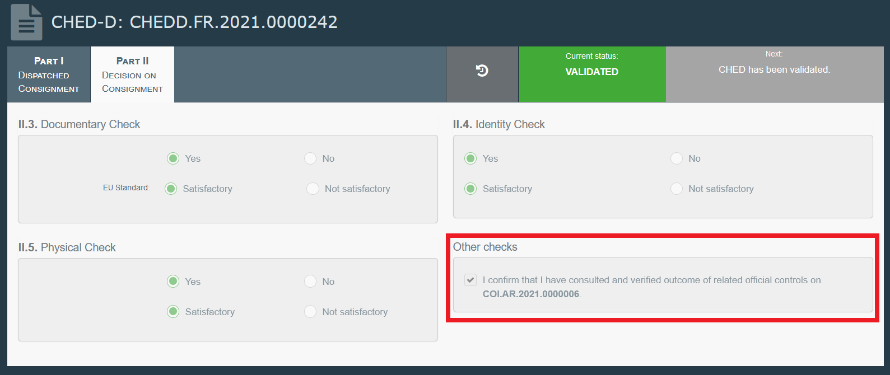Open Part II Decision on Consignment tab
The image size is (890, 375).
coord(132,74)
